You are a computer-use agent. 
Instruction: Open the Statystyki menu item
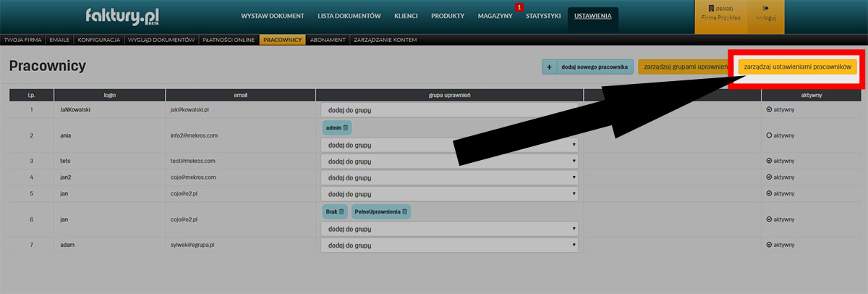(x=542, y=16)
